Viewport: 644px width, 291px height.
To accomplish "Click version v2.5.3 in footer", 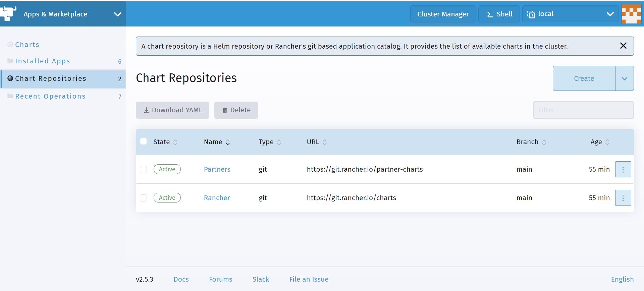I will [145, 279].
